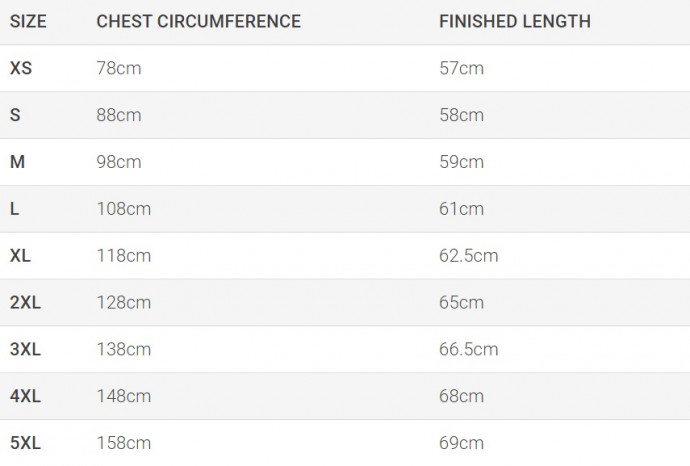Screen dimensions: 690x466
Task: Click the 2XL size label
Action: click(25, 302)
